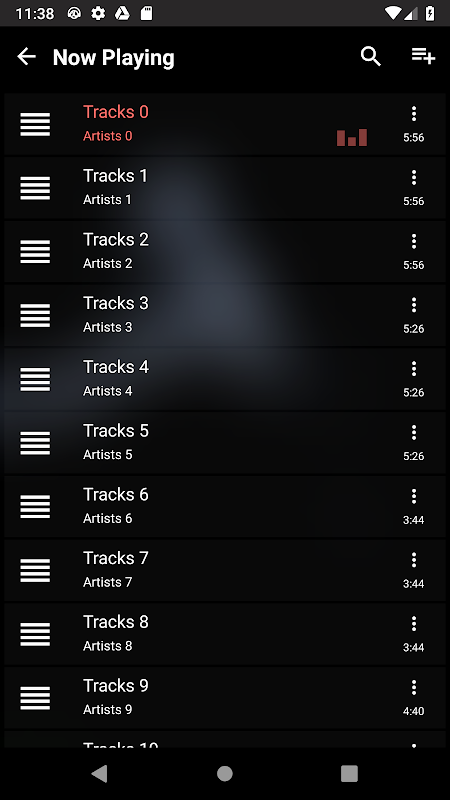Tap the back arrow beside Now Playing
The width and height of the screenshot is (450, 800).
click(27, 57)
